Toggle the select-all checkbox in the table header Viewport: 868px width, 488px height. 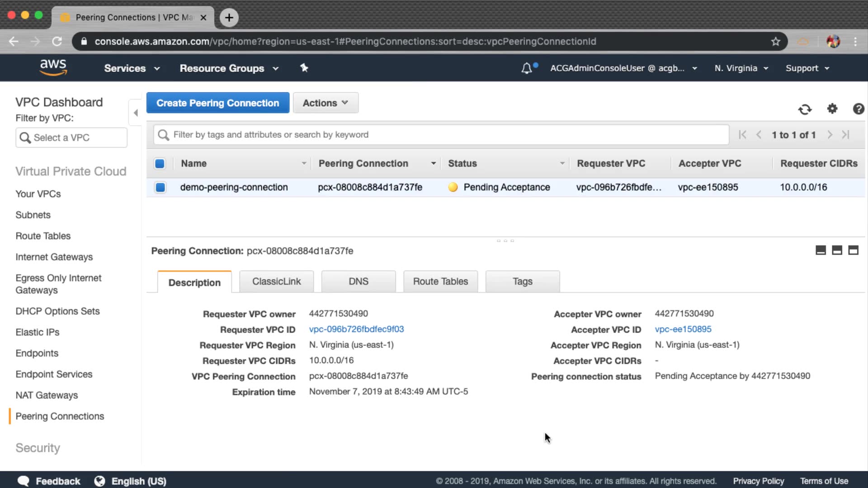[x=160, y=164]
